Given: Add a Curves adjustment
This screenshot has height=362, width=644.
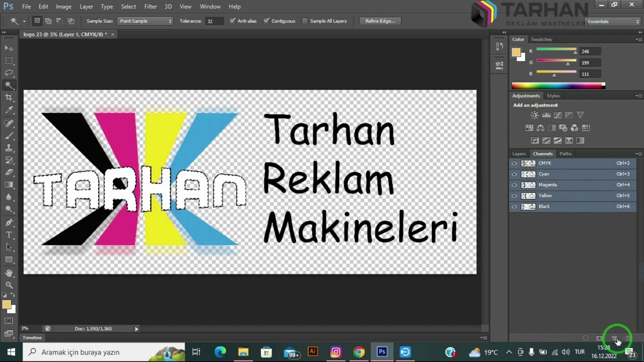Looking at the screenshot, I should coord(557,115).
